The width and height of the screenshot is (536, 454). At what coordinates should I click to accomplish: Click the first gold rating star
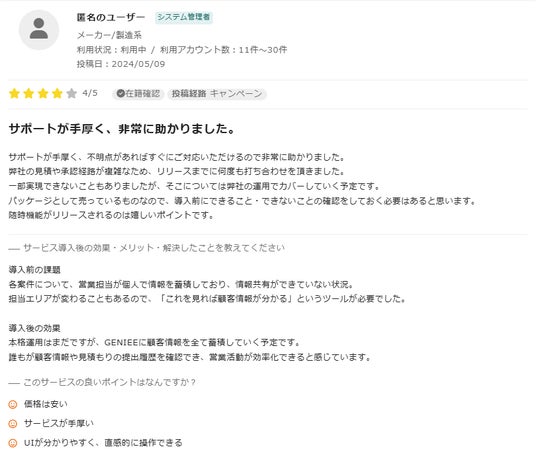[14, 93]
